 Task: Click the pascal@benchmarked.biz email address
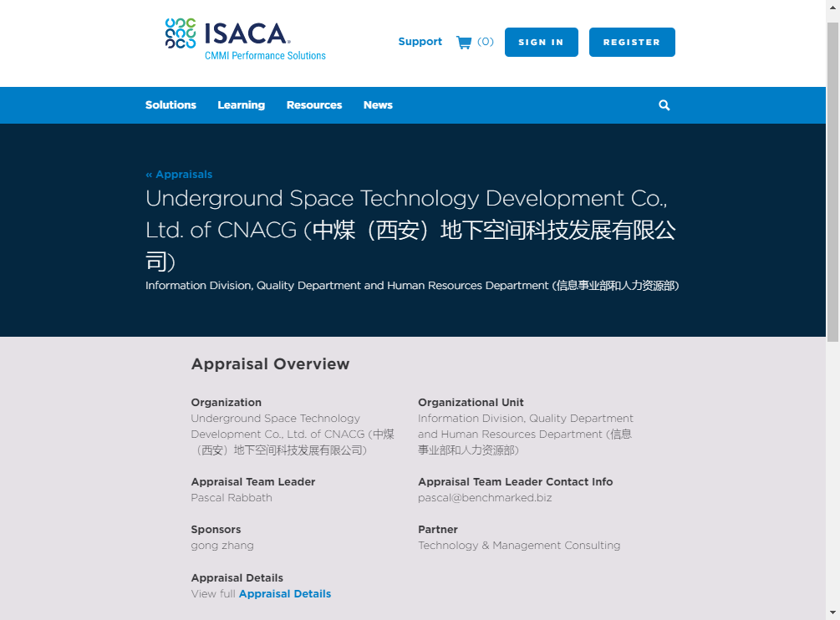(485, 498)
